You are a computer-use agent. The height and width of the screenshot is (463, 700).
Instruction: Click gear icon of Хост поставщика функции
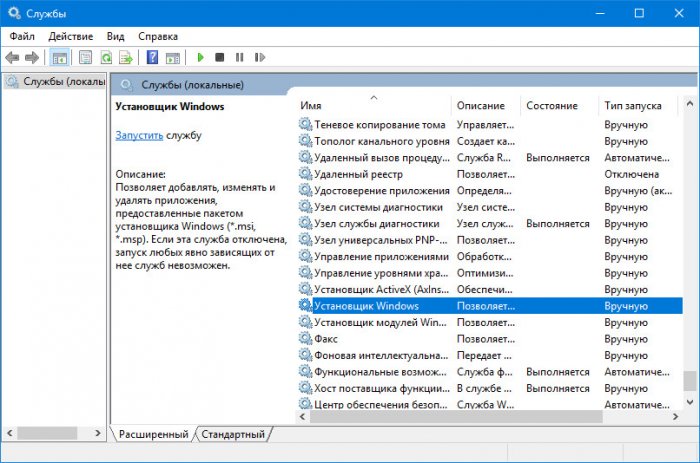[x=305, y=388]
